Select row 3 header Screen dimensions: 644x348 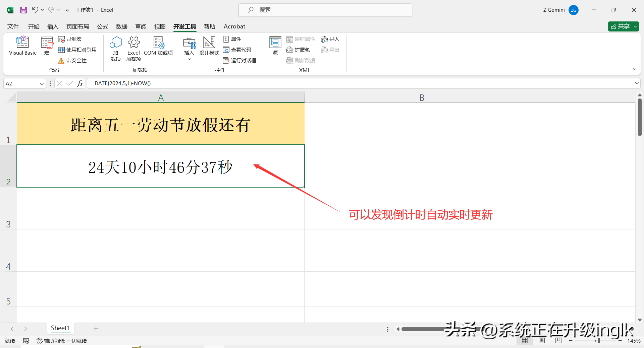pyautogui.click(x=8, y=208)
